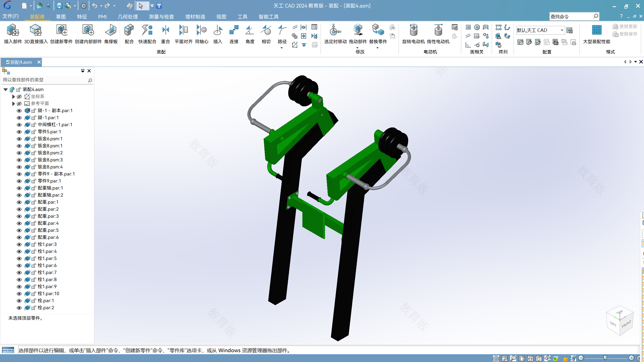Select the 连接 connect tool
Viewport: 644px width, 362px height.
(x=234, y=34)
